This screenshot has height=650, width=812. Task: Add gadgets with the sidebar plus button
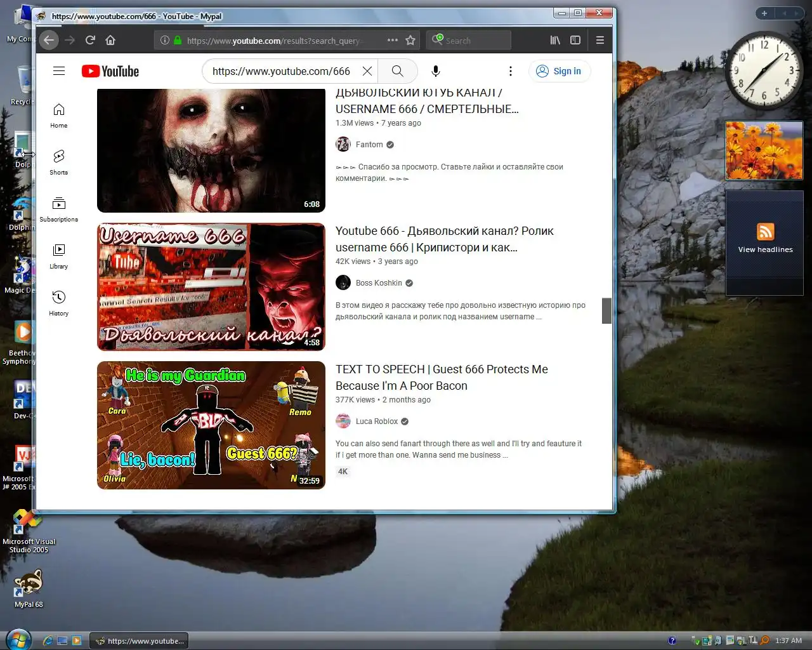(764, 13)
